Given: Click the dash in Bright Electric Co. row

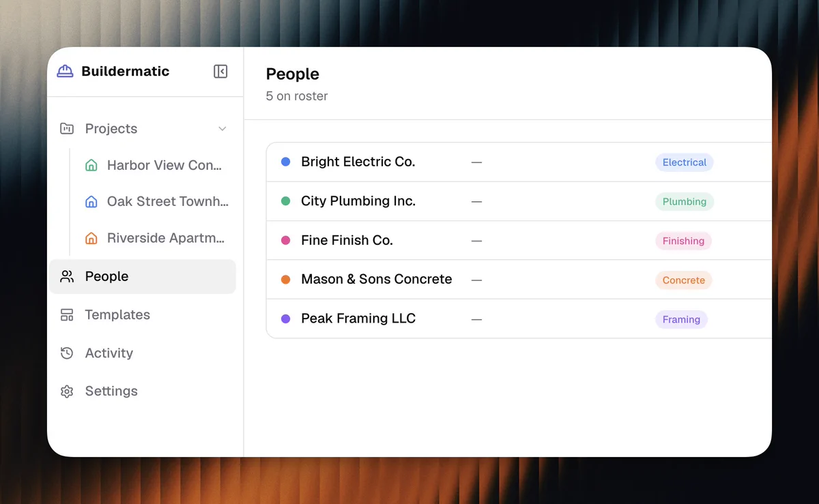Looking at the screenshot, I should tap(476, 162).
